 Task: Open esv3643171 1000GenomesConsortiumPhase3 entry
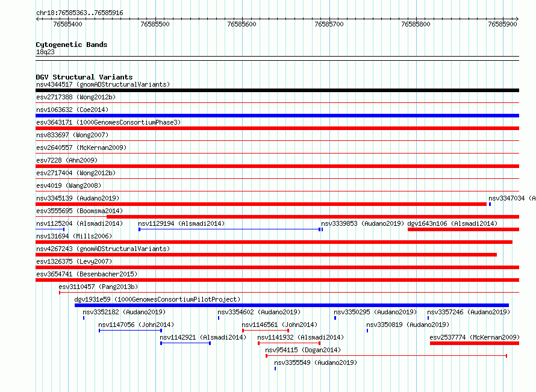(x=108, y=122)
